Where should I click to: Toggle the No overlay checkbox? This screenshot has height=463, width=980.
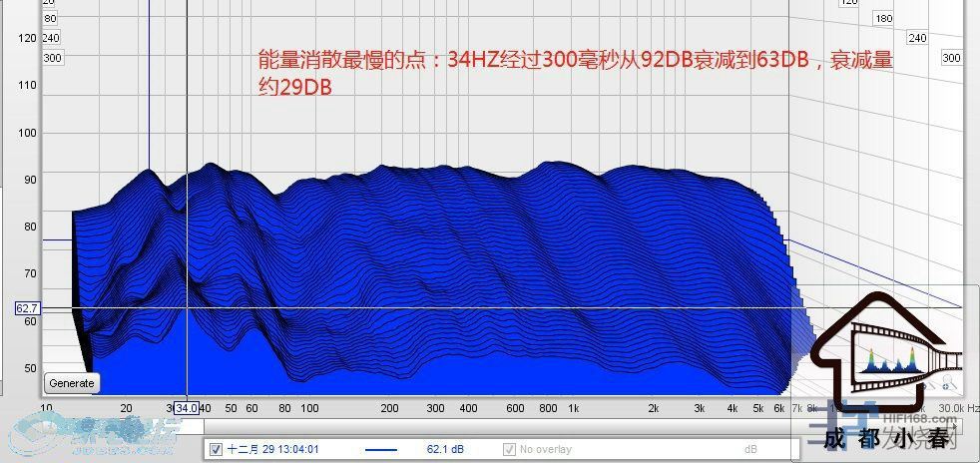pos(510,450)
